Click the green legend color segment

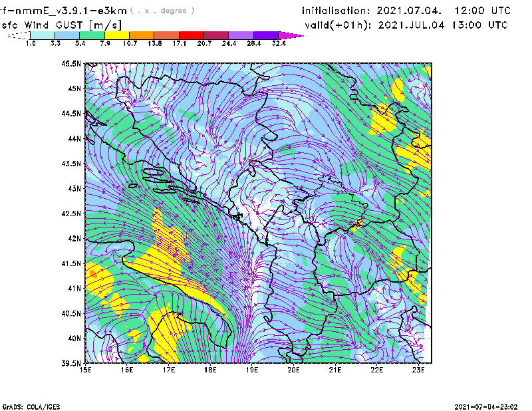92,35
